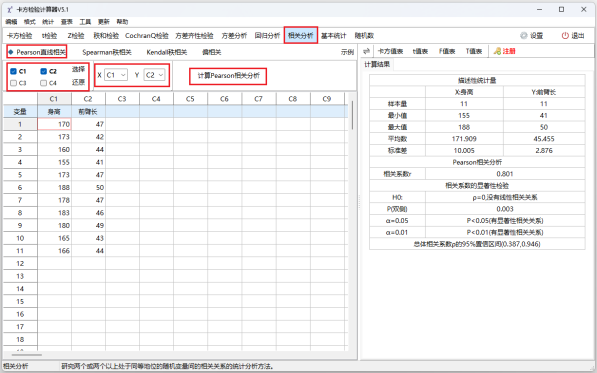The image size is (597, 373).
Task: Switch to the 方差分析 tab
Action: click(x=234, y=36)
